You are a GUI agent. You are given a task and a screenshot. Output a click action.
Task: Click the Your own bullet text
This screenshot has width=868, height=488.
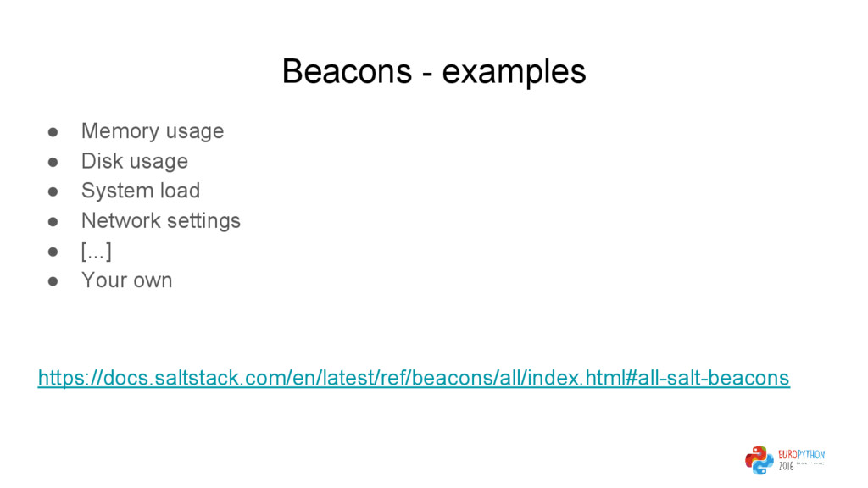(x=127, y=280)
